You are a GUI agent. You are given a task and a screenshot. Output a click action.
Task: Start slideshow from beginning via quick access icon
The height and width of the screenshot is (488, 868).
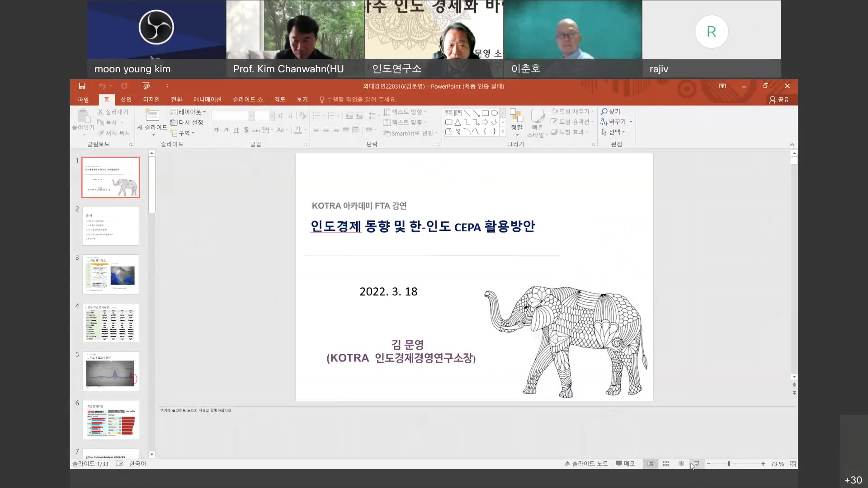click(x=146, y=86)
